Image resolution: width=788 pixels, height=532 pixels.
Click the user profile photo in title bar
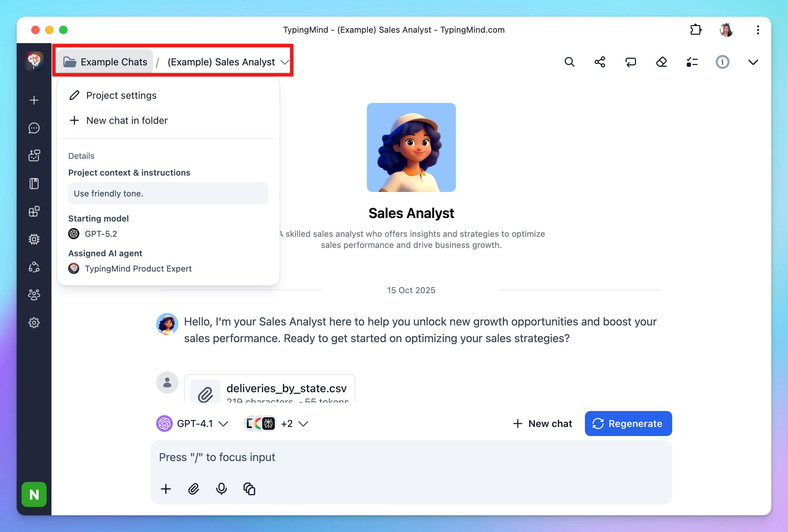726,30
